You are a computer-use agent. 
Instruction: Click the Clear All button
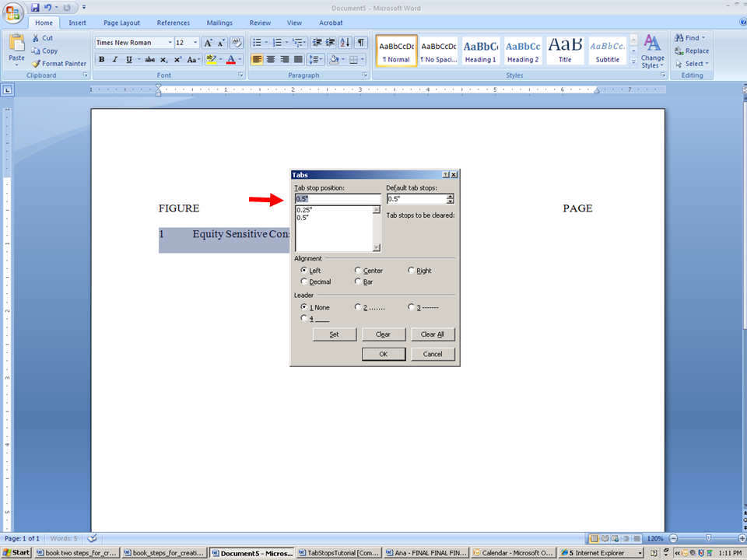tap(432, 334)
